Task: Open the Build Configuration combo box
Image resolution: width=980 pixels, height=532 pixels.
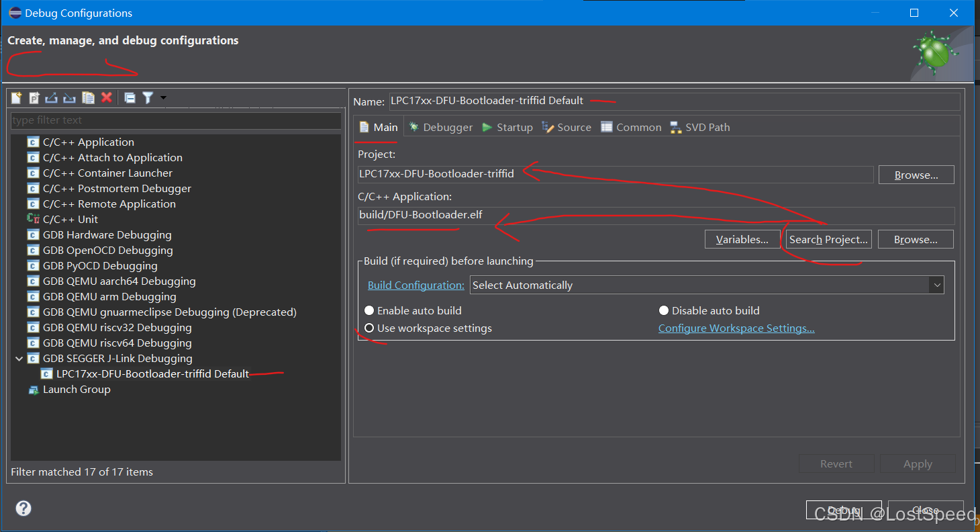Action: point(707,285)
